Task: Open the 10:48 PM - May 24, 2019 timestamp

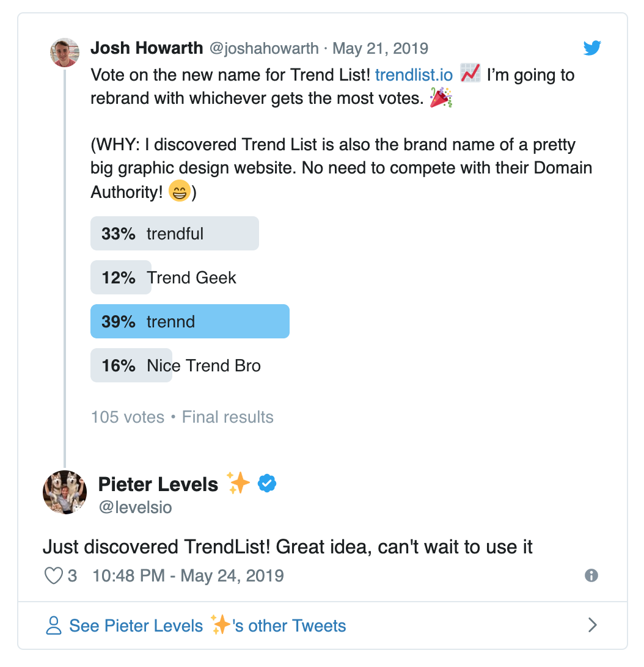Action: coord(188,575)
